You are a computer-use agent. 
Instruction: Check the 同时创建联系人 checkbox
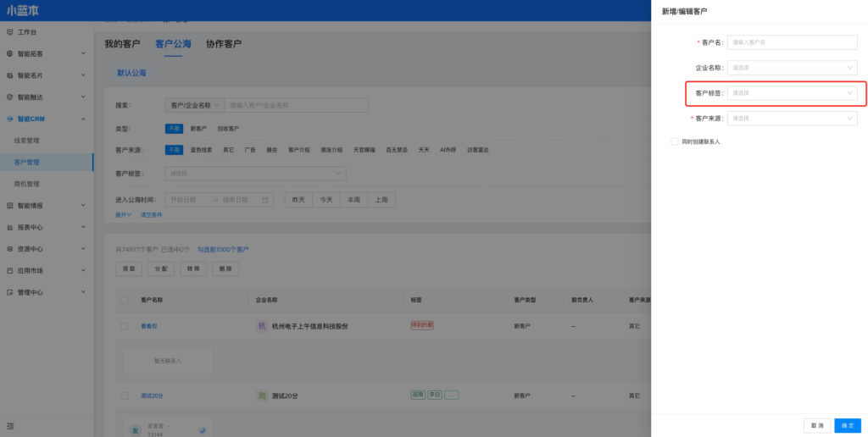click(x=675, y=141)
